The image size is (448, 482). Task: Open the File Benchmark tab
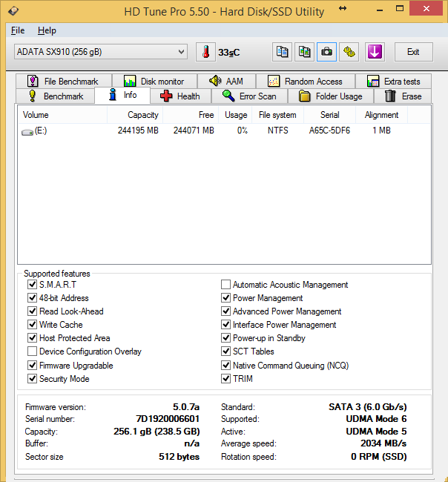coord(64,81)
